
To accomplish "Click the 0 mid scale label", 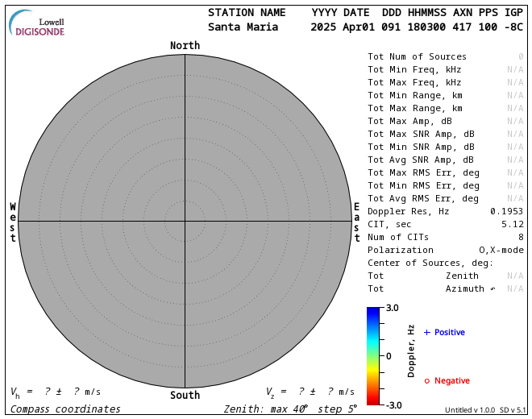I will point(389,356).
